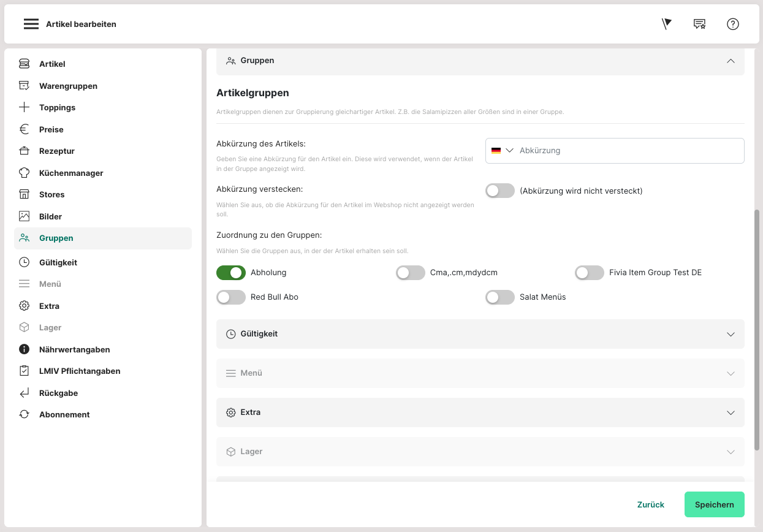Expand the Gültigkeit section
This screenshot has height=532, width=763.
[730, 334]
